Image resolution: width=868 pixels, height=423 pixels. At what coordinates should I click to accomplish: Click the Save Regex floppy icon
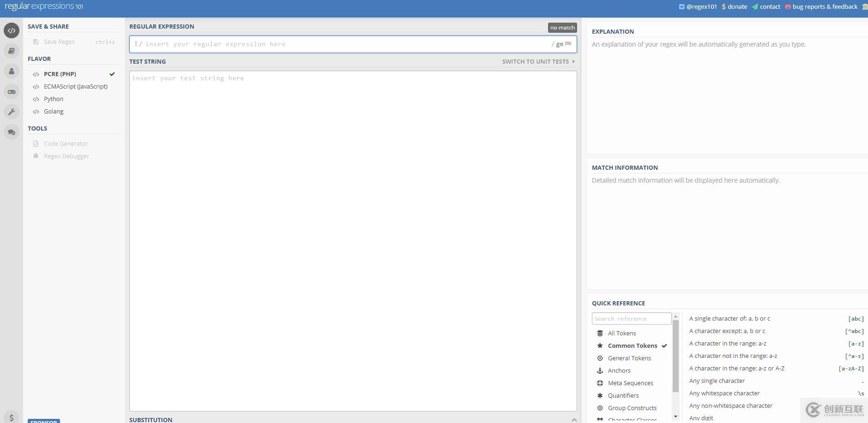(36, 42)
